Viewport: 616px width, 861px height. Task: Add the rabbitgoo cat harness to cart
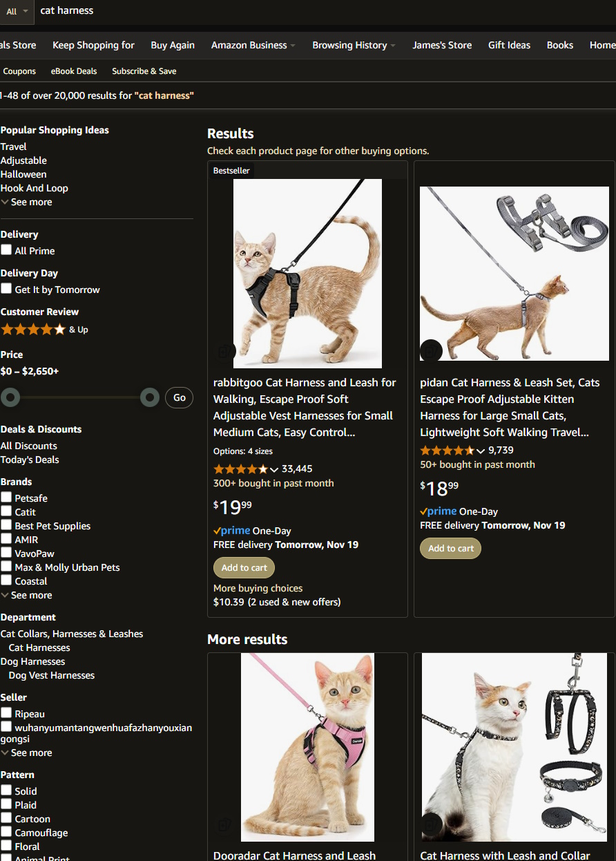click(x=244, y=568)
